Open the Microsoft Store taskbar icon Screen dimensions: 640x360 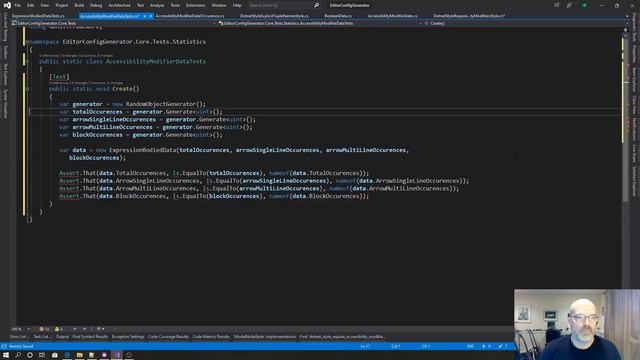[54, 355]
